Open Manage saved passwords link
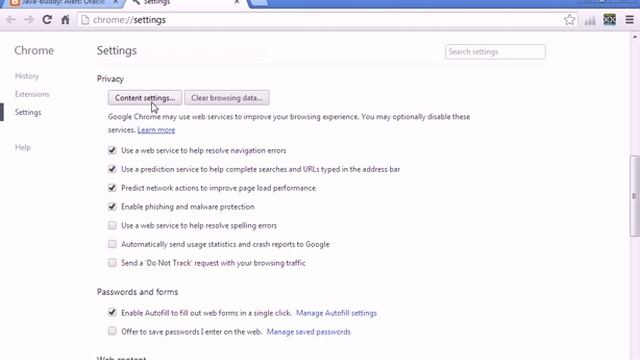This screenshot has height=360, width=640. click(x=309, y=332)
